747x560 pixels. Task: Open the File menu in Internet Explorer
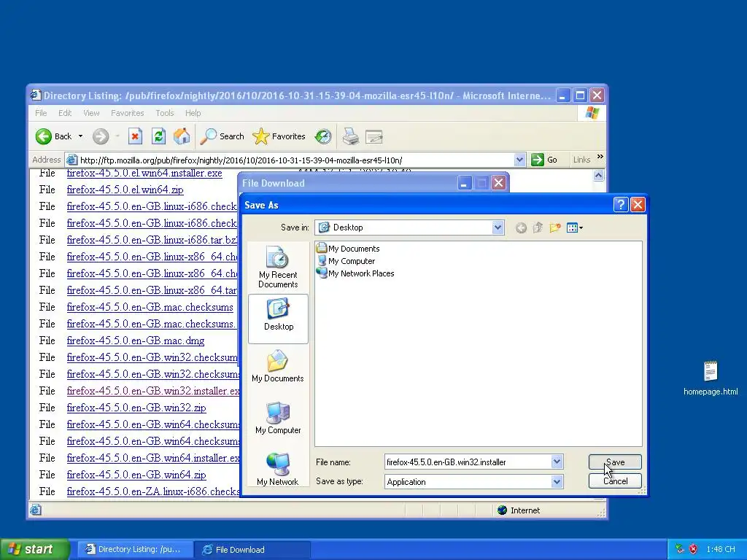(41, 113)
